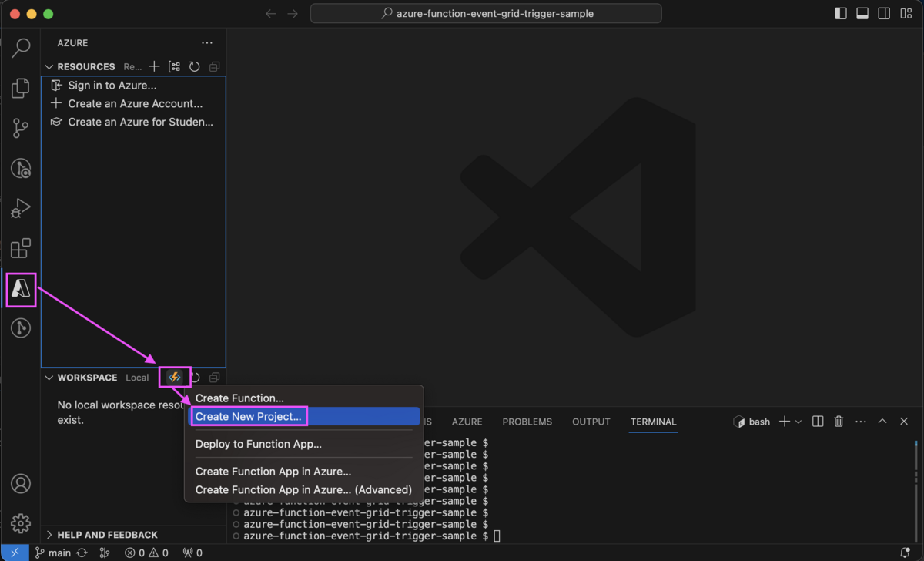
Task: Open the Azure extension sidebar icon
Action: [21, 290]
